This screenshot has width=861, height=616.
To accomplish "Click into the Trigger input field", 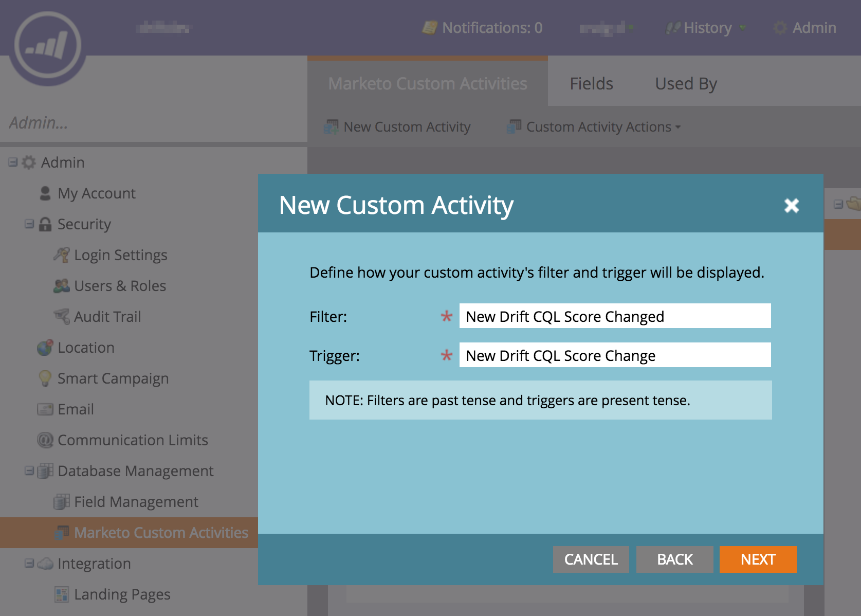I will pos(615,355).
